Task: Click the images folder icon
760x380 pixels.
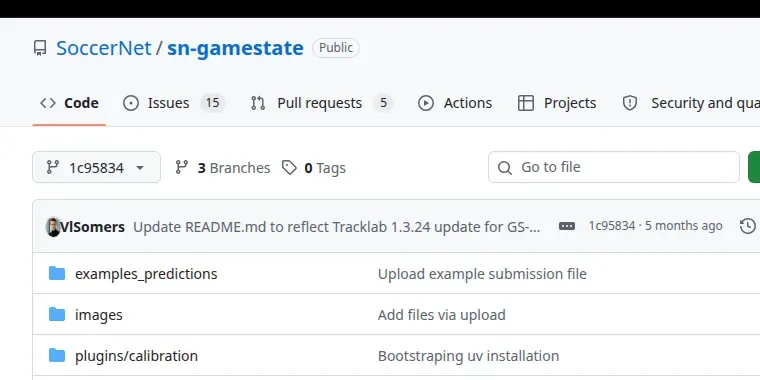Action: (57, 315)
